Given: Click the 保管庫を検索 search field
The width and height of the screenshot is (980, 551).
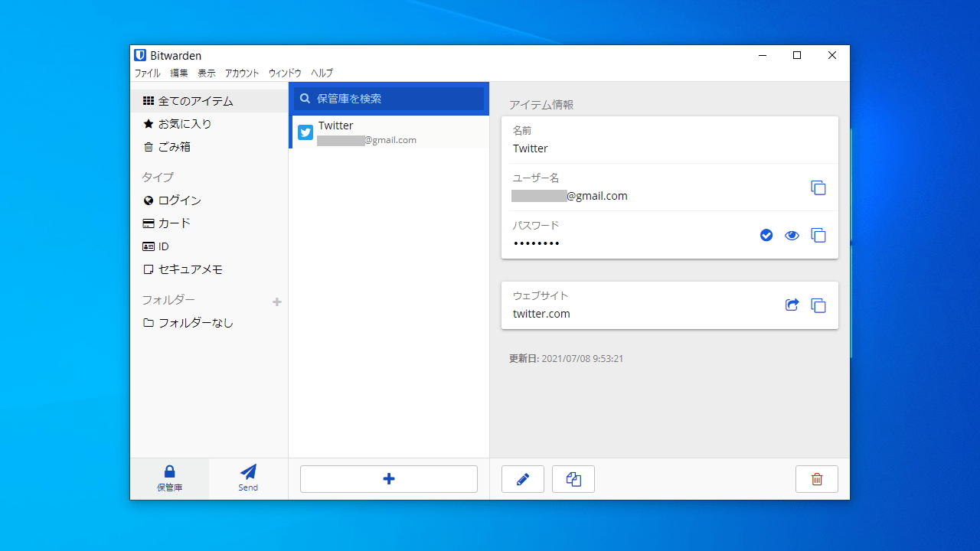Looking at the screenshot, I should pos(389,99).
